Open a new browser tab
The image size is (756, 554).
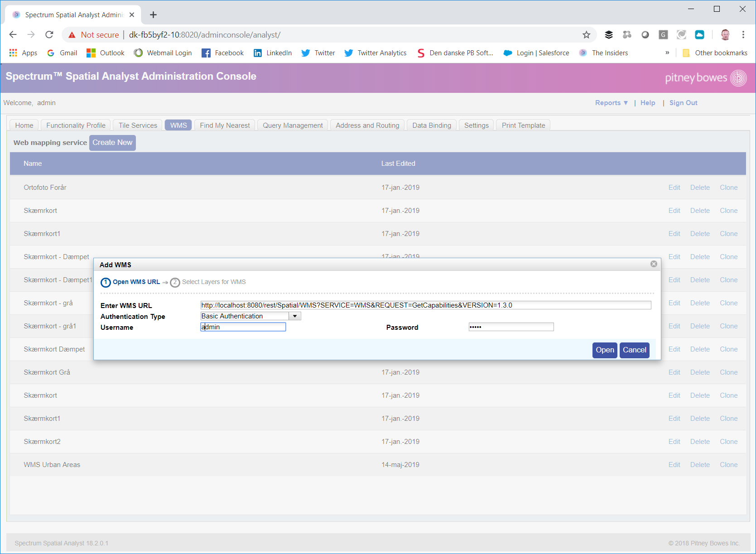[x=153, y=15]
